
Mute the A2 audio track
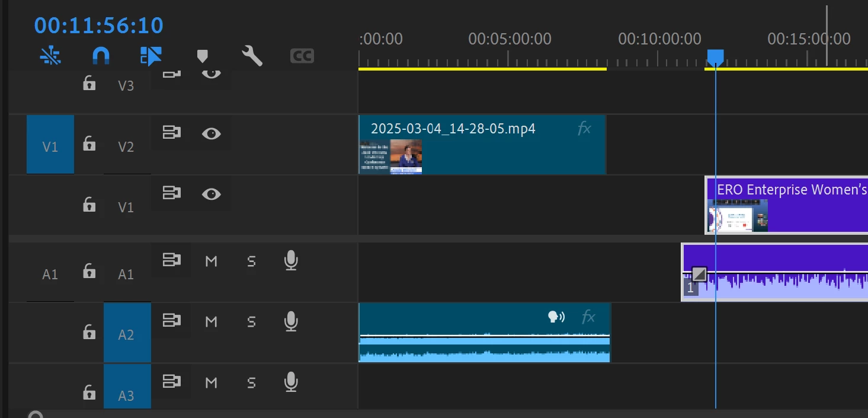click(x=211, y=322)
